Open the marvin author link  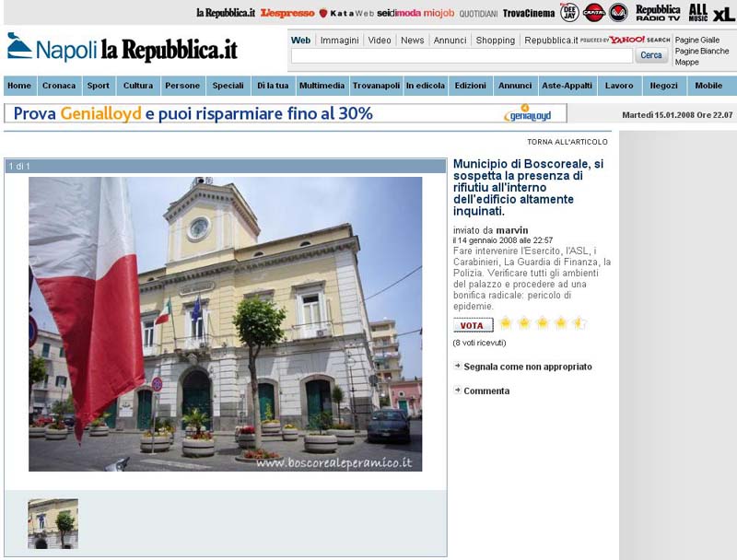pyautogui.click(x=512, y=230)
